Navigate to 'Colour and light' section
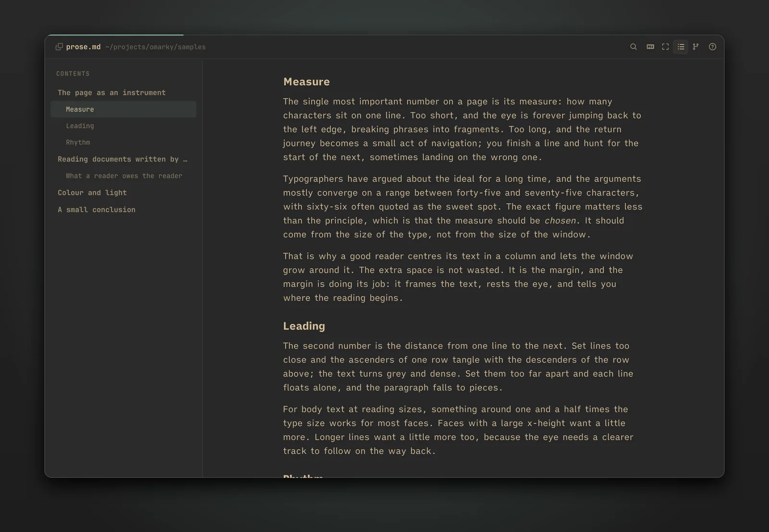This screenshot has width=769, height=532. tap(123, 193)
